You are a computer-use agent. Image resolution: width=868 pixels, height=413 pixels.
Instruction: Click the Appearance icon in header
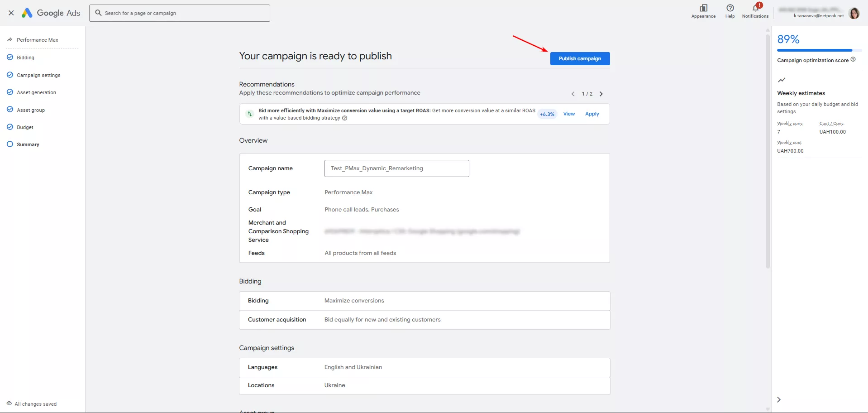coord(703,8)
